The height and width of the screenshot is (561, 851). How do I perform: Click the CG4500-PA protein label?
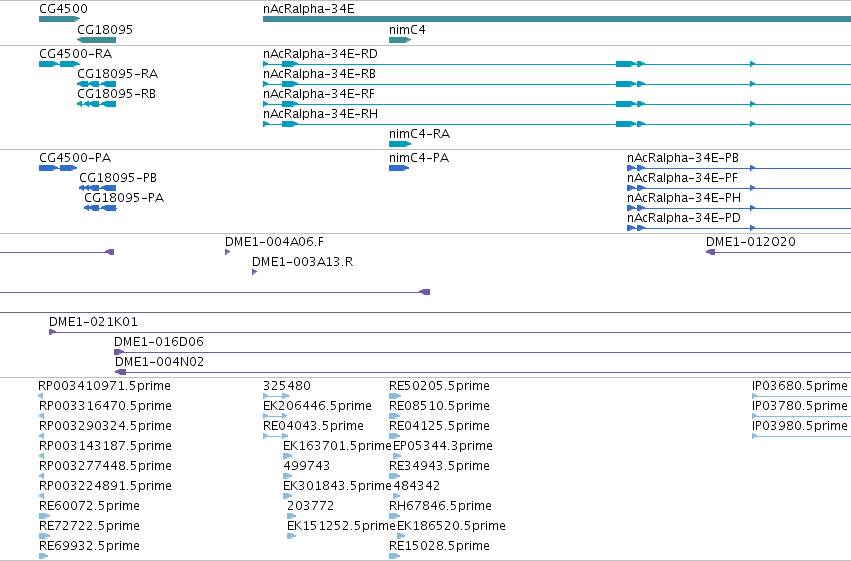(75, 158)
